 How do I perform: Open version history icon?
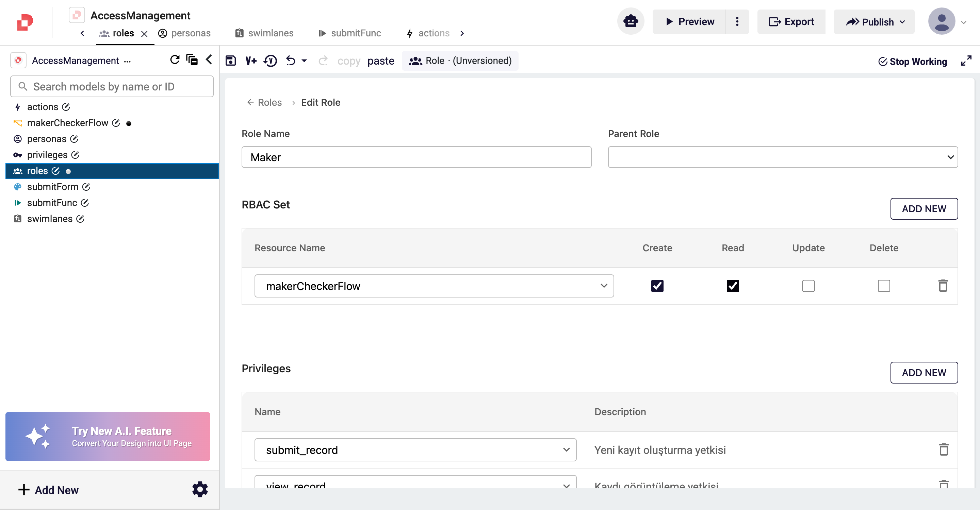click(x=270, y=61)
